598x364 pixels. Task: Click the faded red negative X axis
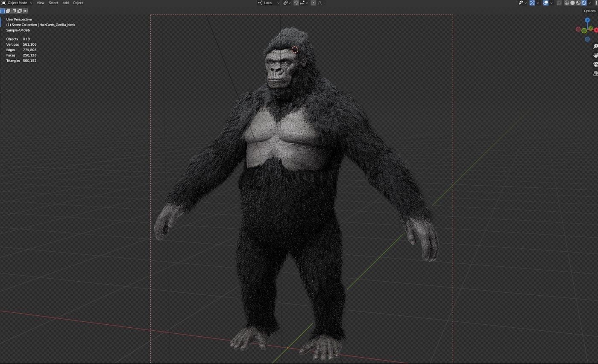pyautogui.click(x=578, y=29)
